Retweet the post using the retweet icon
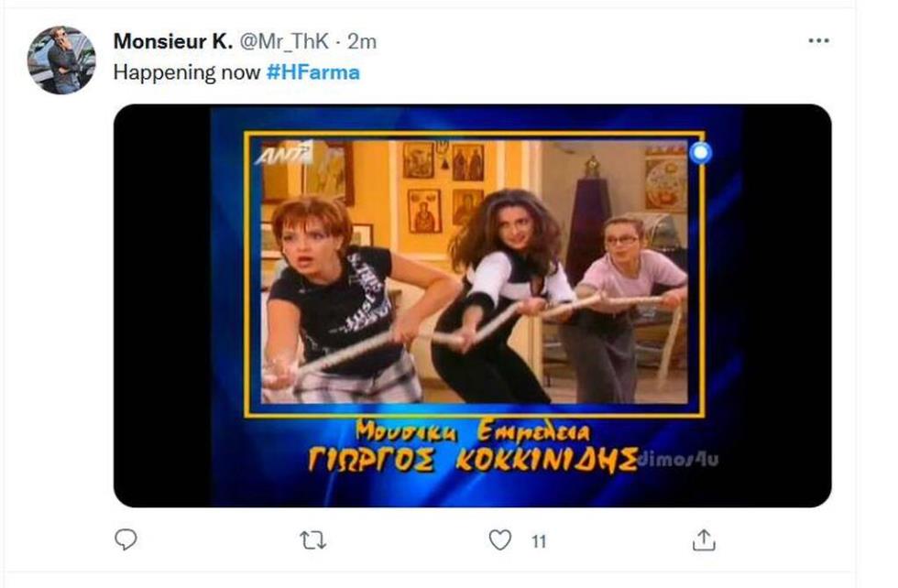Image resolution: width=898 pixels, height=588 pixels. click(x=312, y=539)
